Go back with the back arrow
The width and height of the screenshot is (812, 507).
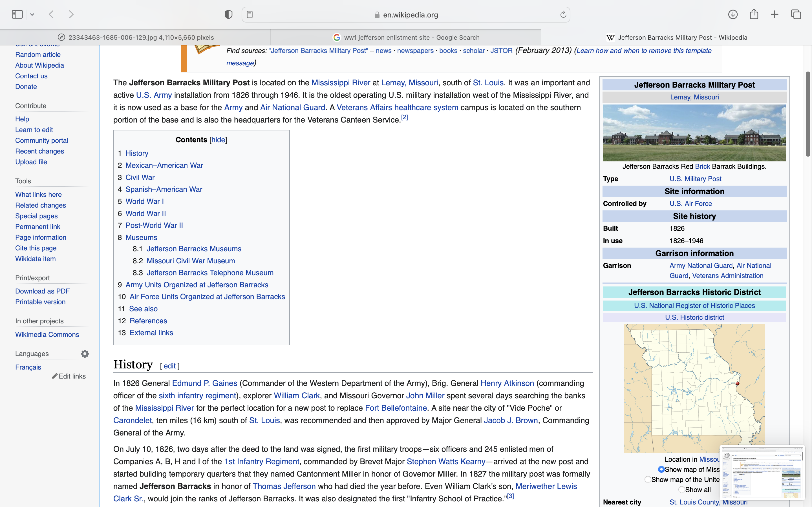pyautogui.click(x=51, y=14)
